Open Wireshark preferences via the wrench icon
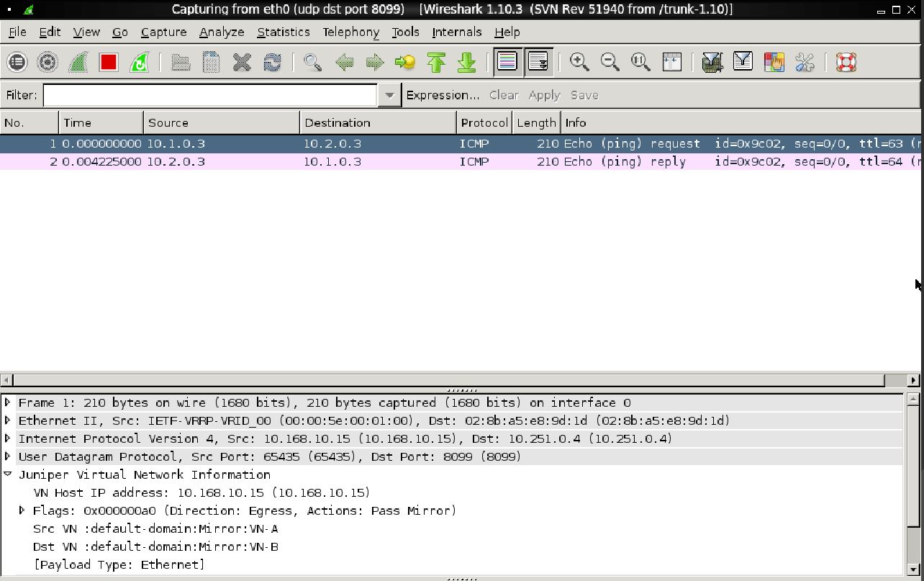The width and height of the screenshot is (924, 581). click(805, 62)
